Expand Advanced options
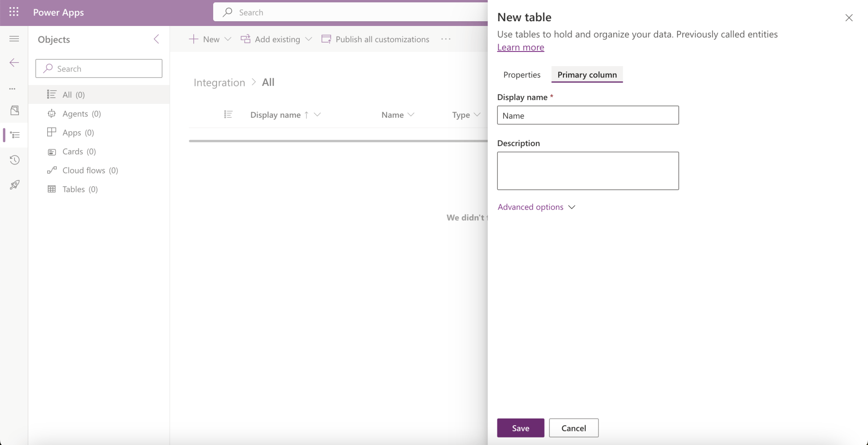The image size is (868, 445). coord(536,207)
